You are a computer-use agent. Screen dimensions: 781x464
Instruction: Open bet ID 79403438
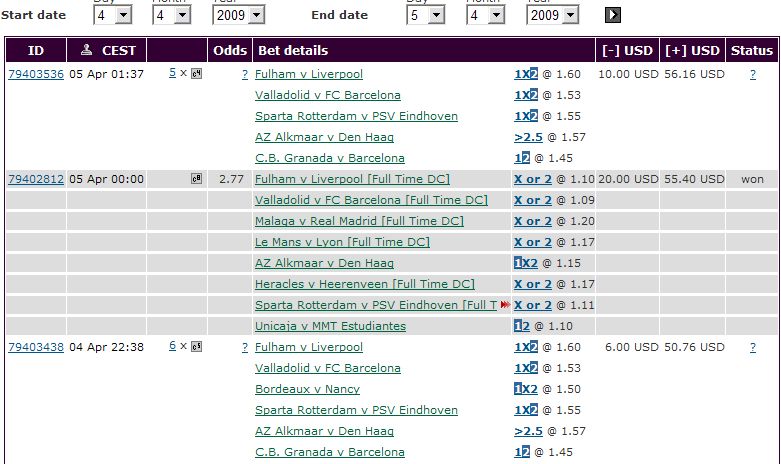36,347
